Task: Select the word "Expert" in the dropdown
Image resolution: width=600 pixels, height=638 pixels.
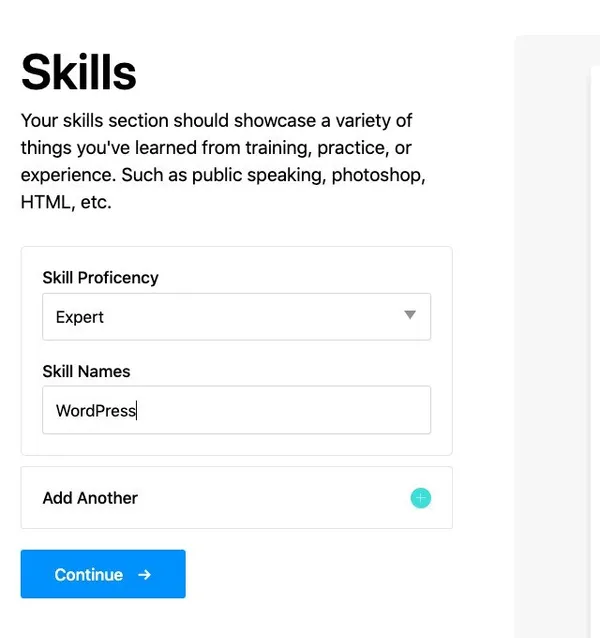Action: click(80, 317)
